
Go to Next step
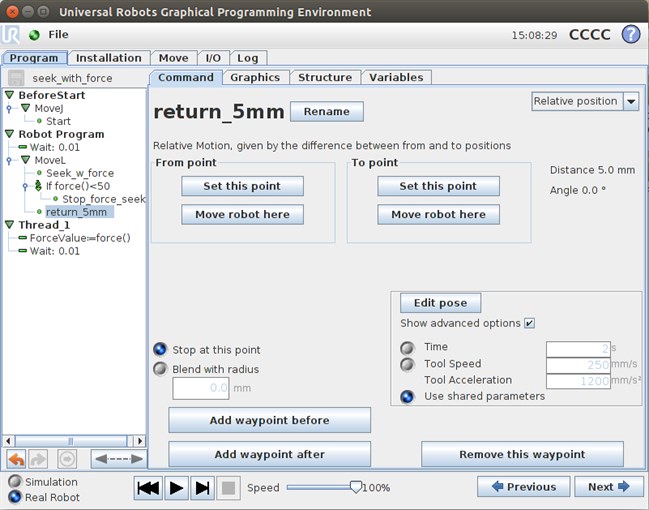pyautogui.click(x=609, y=486)
